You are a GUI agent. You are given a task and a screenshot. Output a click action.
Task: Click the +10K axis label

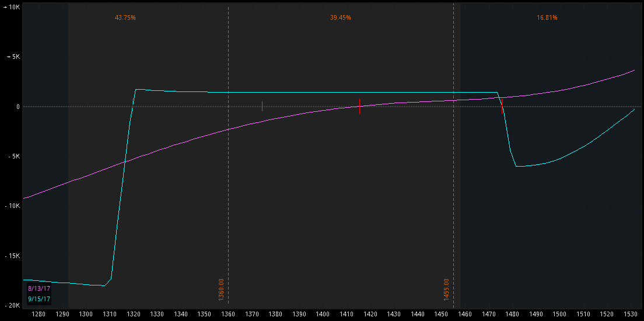click(x=10, y=7)
